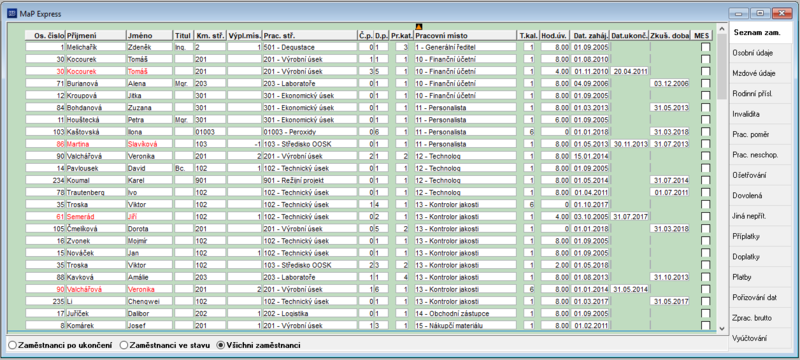The image size is (800, 360).
Task: Click end date 20.04.2011
Action: tap(630, 71)
